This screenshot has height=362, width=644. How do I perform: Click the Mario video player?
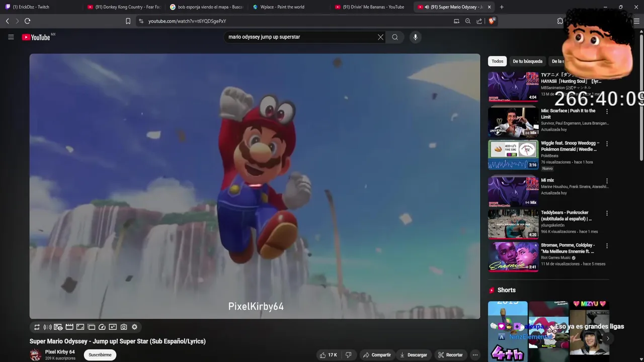click(255, 186)
